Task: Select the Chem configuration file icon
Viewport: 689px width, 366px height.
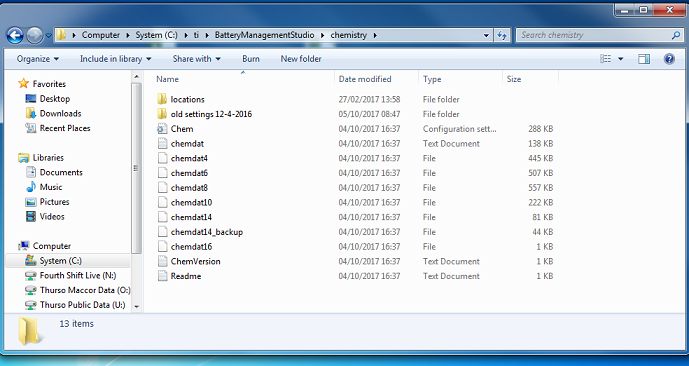Action: coord(162,129)
